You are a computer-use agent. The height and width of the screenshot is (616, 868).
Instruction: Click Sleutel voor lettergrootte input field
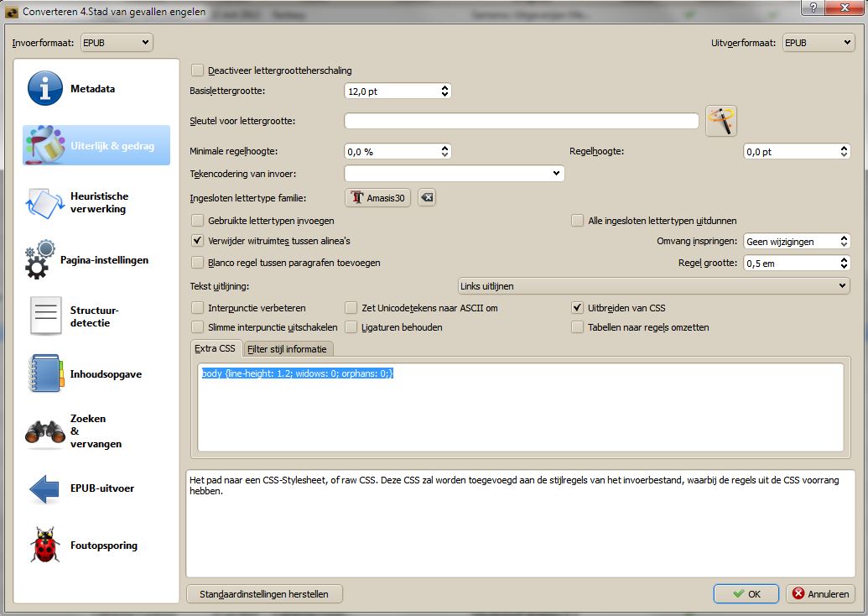(521, 121)
